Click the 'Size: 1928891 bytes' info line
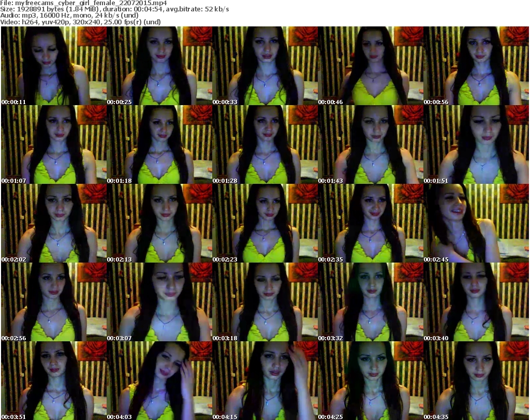The image size is (530, 420). point(114,9)
